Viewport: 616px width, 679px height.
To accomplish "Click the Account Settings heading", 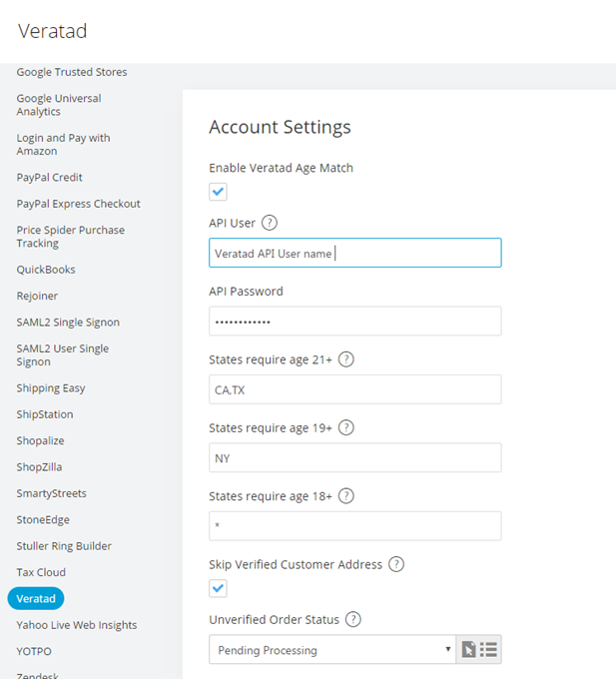I will (x=281, y=128).
